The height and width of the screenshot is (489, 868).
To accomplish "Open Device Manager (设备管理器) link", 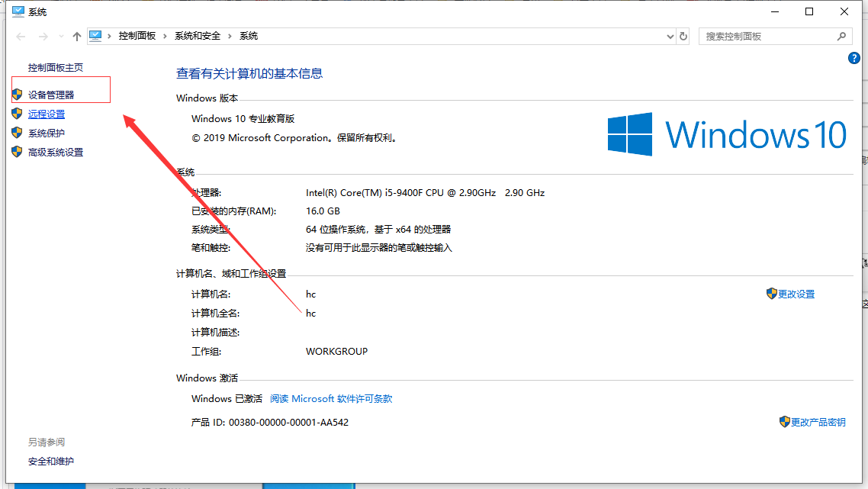I will (x=51, y=95).
